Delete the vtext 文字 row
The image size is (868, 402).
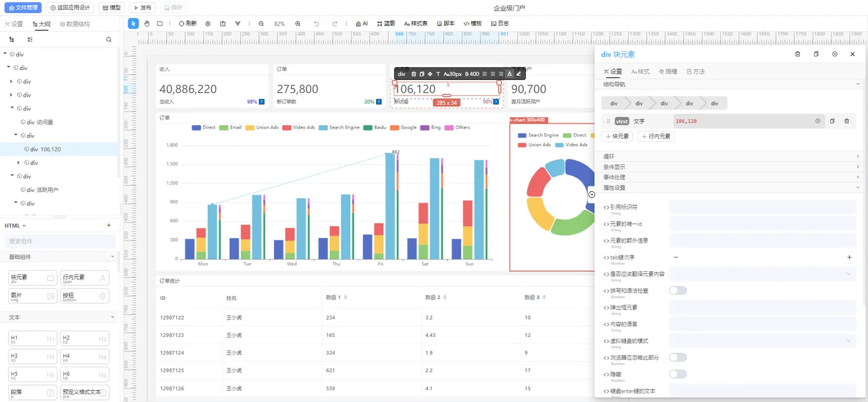coord(847,121)
